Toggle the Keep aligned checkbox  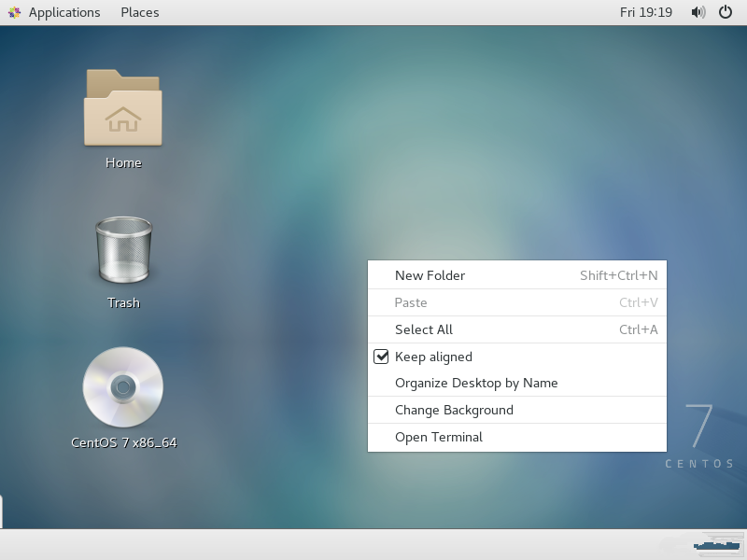click(x=381, y=357)
